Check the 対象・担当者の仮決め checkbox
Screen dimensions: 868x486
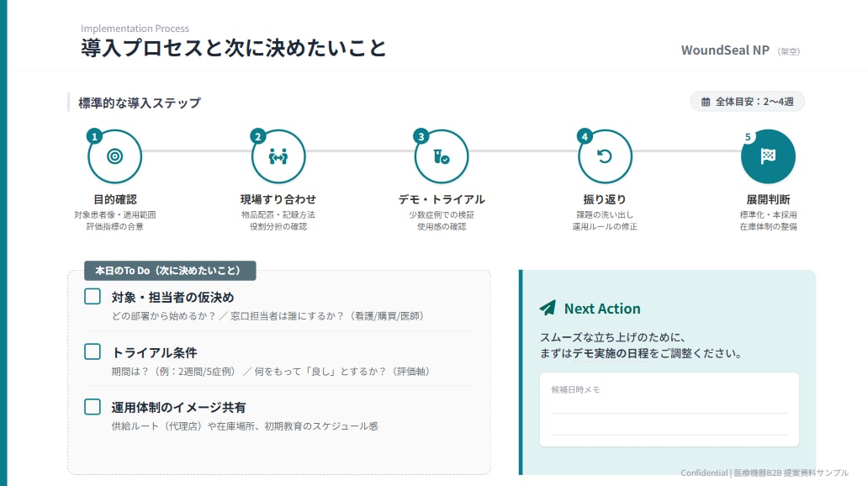93,296
